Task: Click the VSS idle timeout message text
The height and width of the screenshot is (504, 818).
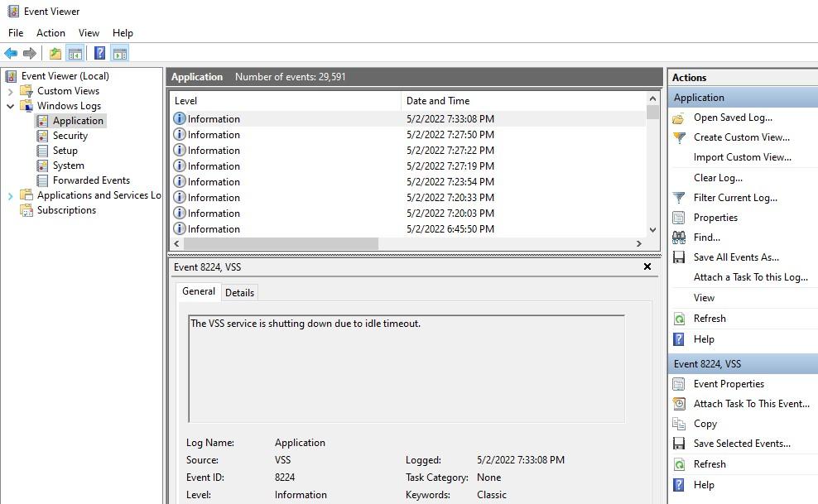Action: point(306,323)
